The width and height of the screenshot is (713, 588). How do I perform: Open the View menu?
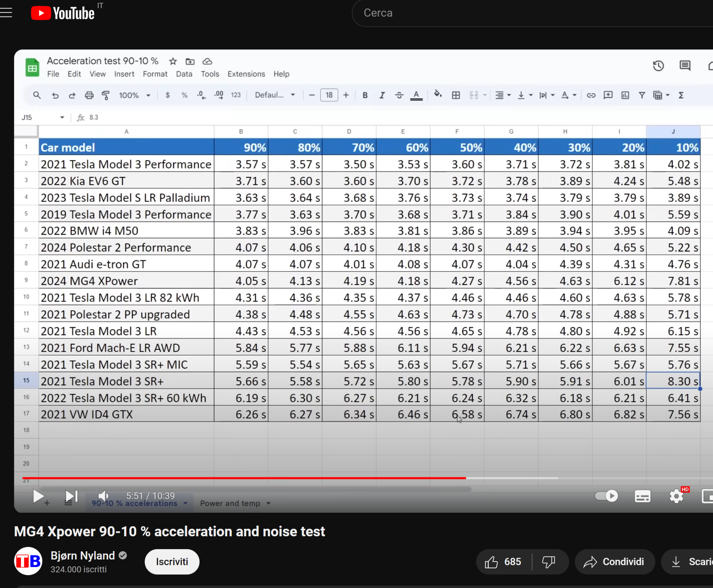(x=97, y=74)
